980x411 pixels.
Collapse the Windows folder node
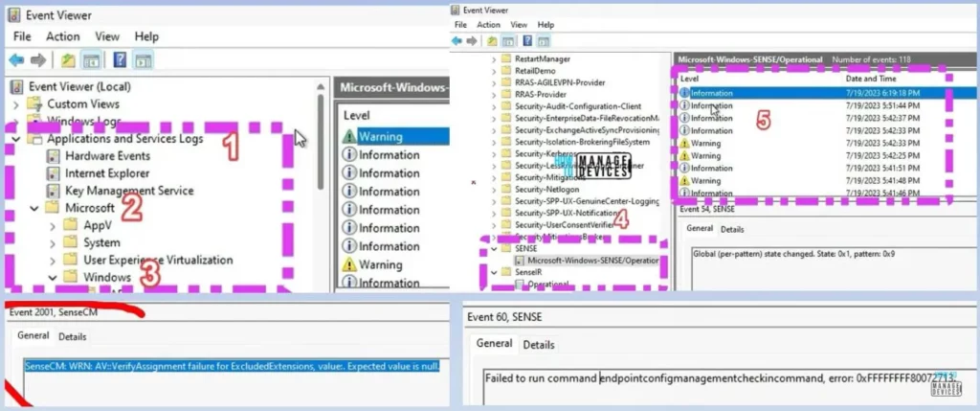click(54, 277)
